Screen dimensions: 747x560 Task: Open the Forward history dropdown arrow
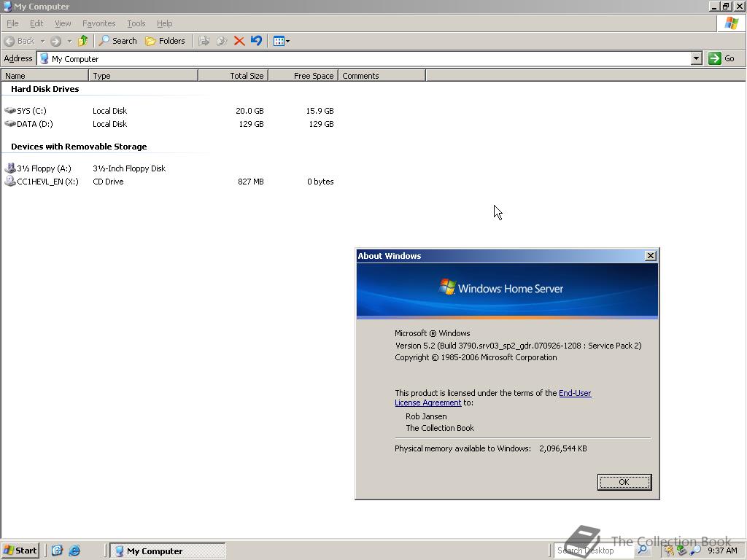point(69,42)
